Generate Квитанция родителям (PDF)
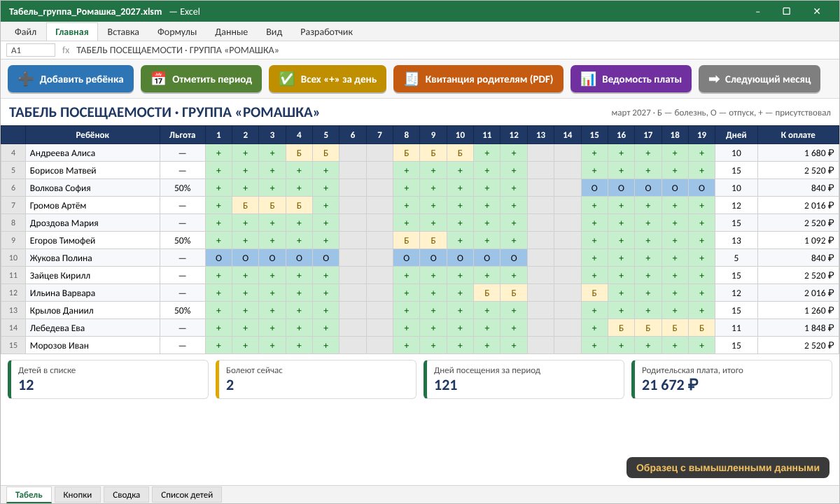This screenshot has width=840, height=504. (478, 79)
